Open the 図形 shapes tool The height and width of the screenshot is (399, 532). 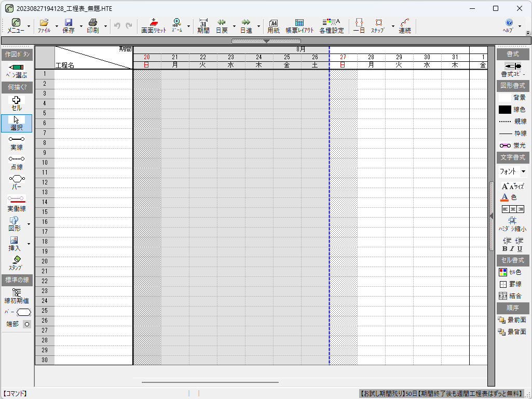pyautogui.click(x=15, y=224)
